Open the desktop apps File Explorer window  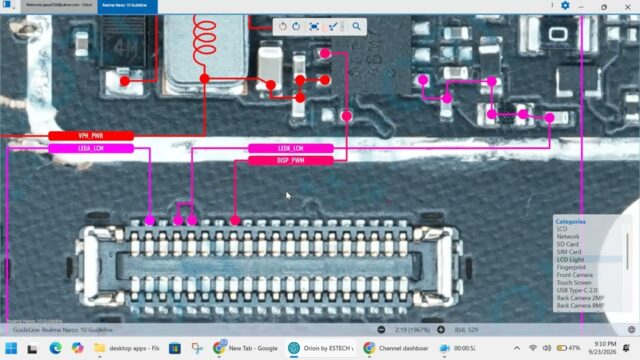click(x=127, y=348)
